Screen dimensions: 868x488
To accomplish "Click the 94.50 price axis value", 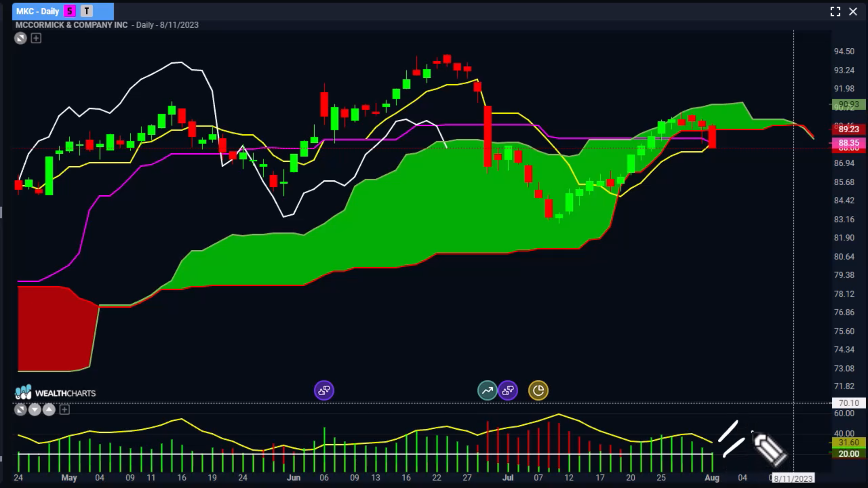I will [x=844, y=52].
